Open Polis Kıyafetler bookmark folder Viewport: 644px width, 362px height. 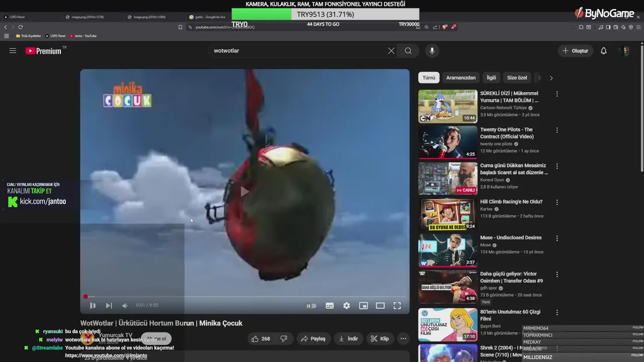(29, 36)
